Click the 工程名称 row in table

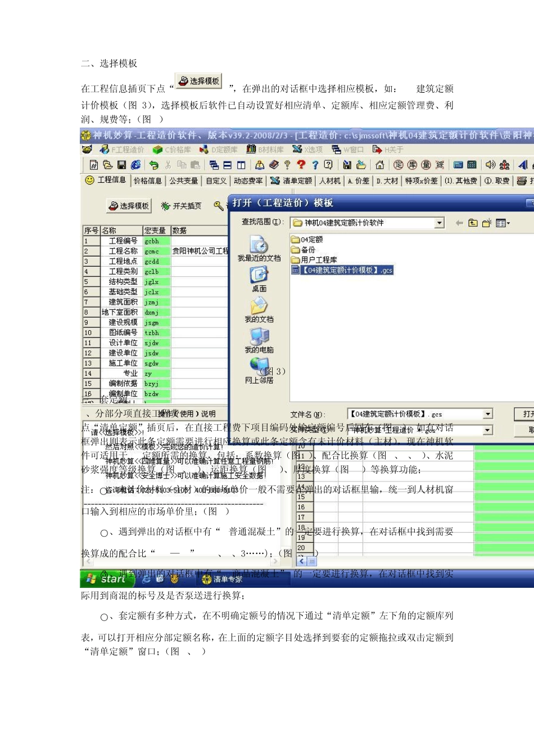point(155,251)
